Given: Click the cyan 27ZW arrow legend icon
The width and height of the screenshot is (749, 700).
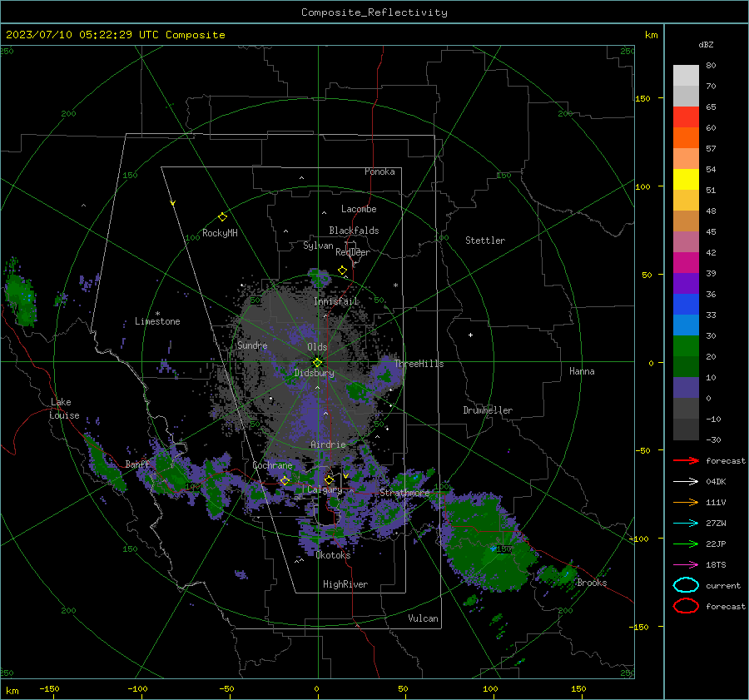Looking at the screenshot, I should click(x=686, y=524).
